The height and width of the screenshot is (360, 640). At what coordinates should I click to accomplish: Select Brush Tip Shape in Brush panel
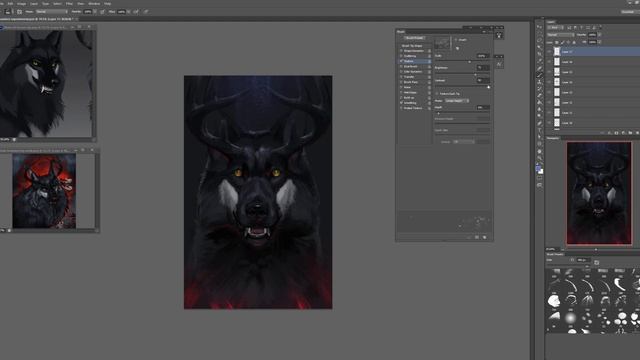click(412, 46)
